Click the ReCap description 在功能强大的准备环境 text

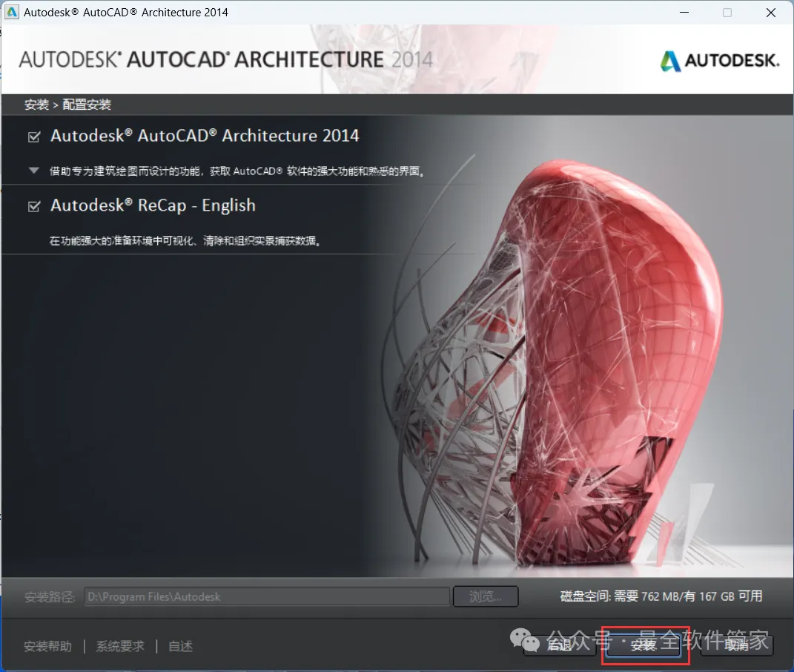[x=185, y=241]
